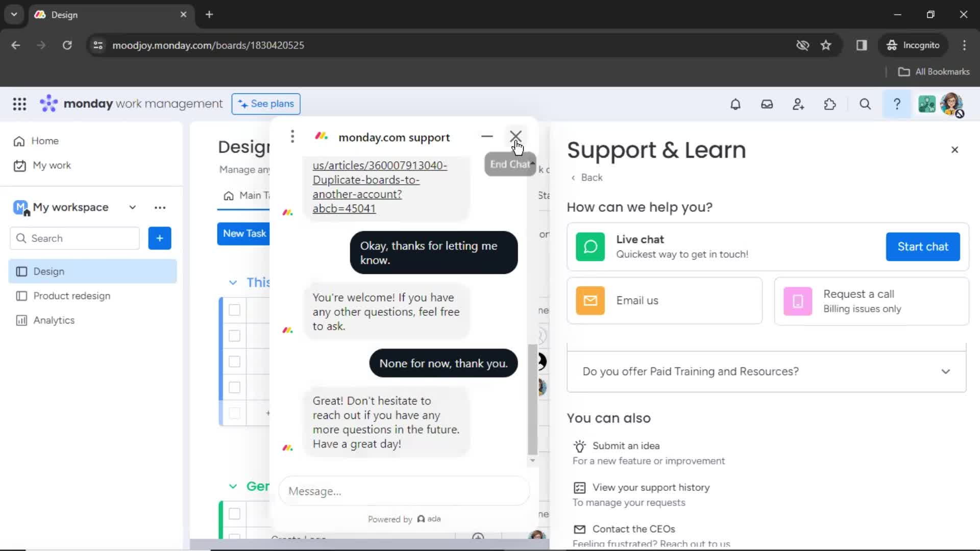980x551 pixels.
Task: Open the apps grid switcher icon
Action: [19, 104]
